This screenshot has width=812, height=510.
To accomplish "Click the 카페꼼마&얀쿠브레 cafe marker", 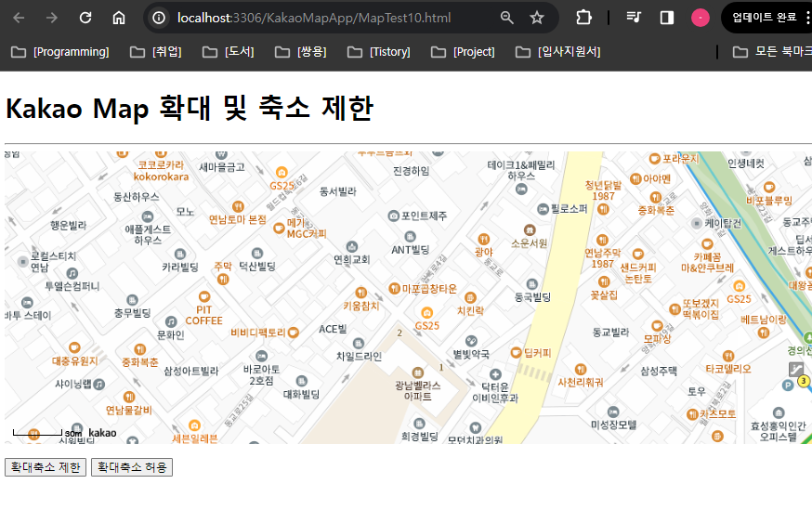I will (707, 244).
